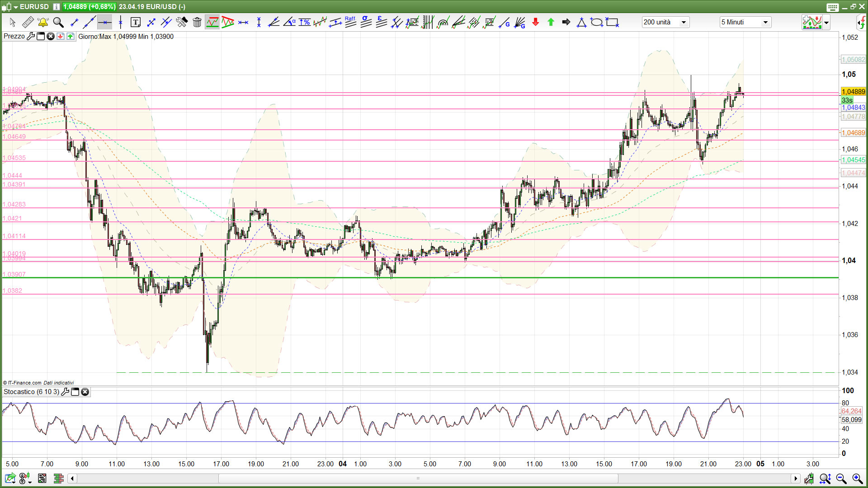This screenshot has height=488, width=868.
Task: Select the magnifying glass zoom tool
Action: point(58,22)
